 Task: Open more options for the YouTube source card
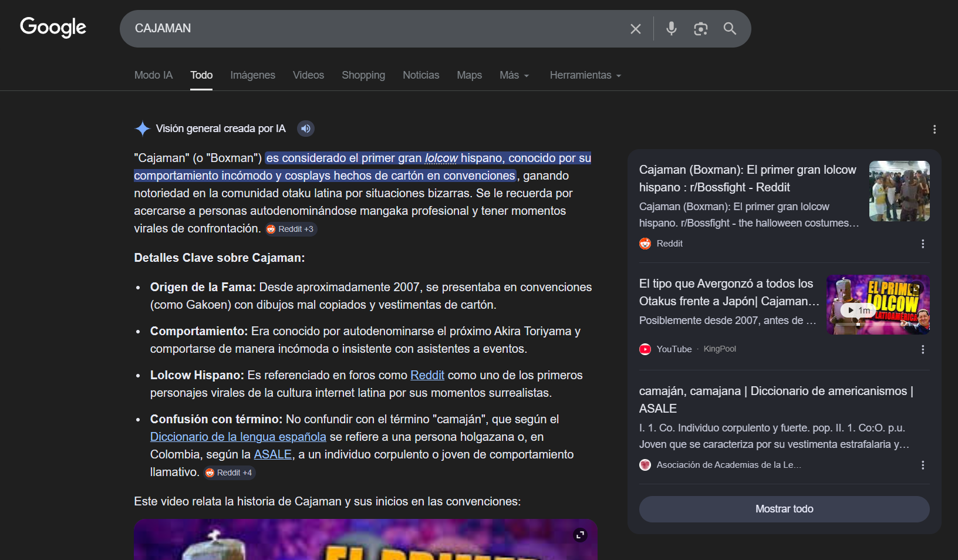click(923, 349)
